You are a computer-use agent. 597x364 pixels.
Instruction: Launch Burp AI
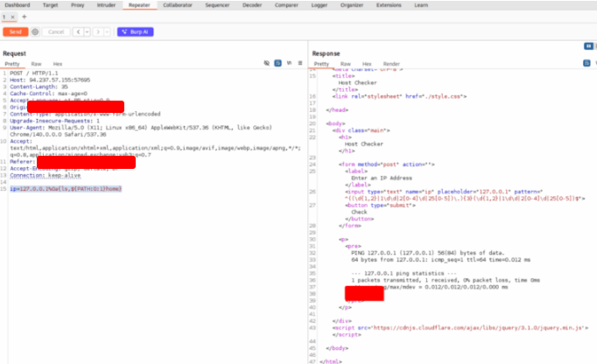pos(137,31)
